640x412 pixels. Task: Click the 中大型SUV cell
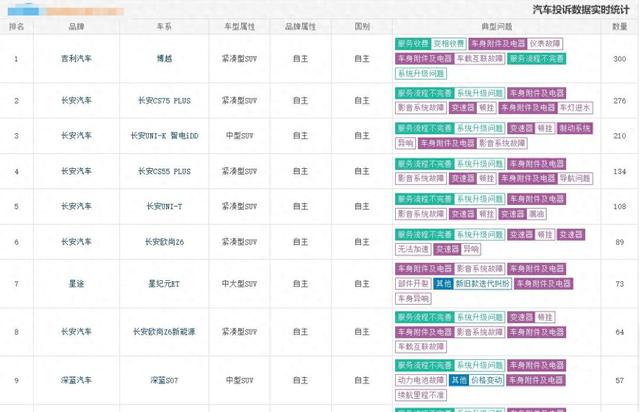pos(240,283)
